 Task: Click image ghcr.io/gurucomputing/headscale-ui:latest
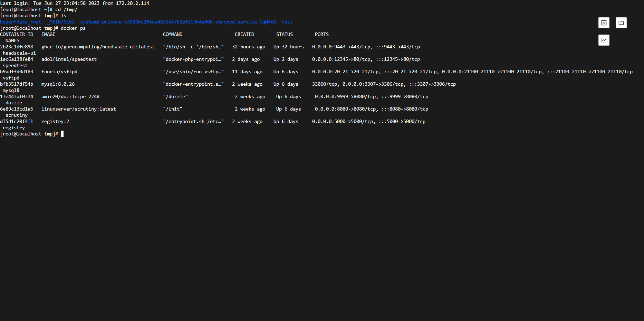coord(98,47)
